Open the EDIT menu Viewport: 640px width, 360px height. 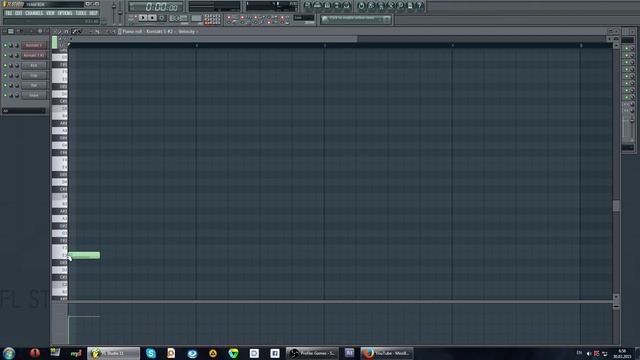click(x=19, y=13)
